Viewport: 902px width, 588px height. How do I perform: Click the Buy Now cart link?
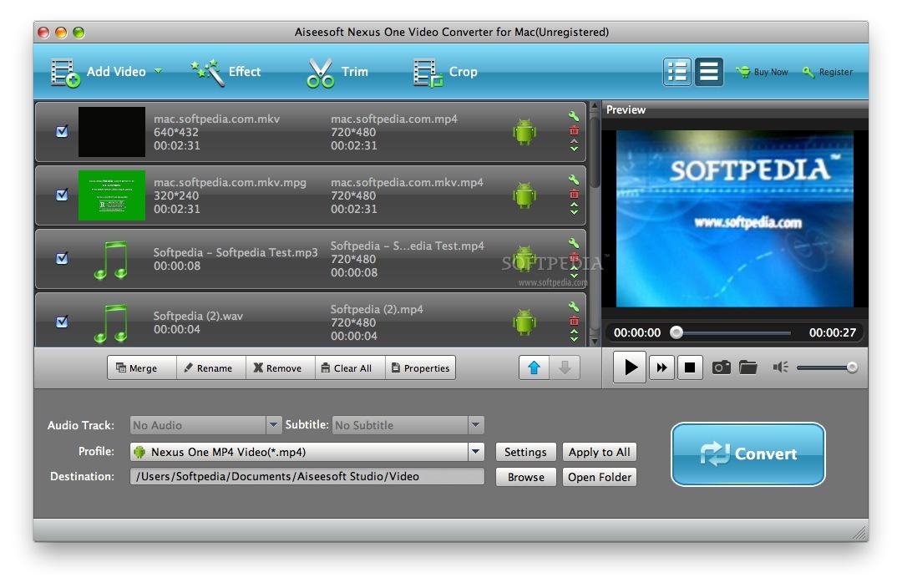[763, 72]
